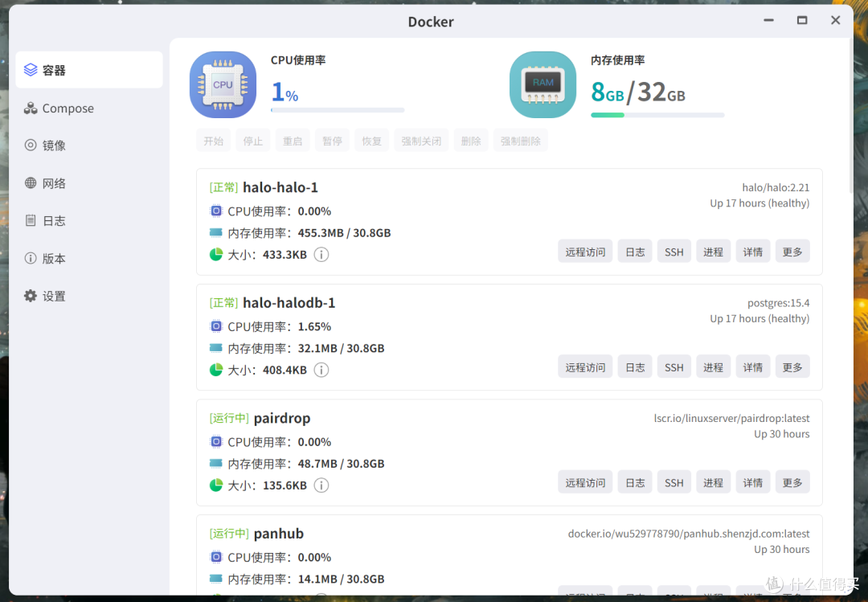The image size is (868, 602).
Task: Click the green pie size icon in halo-halo-1 card
Action: (216, 254)
